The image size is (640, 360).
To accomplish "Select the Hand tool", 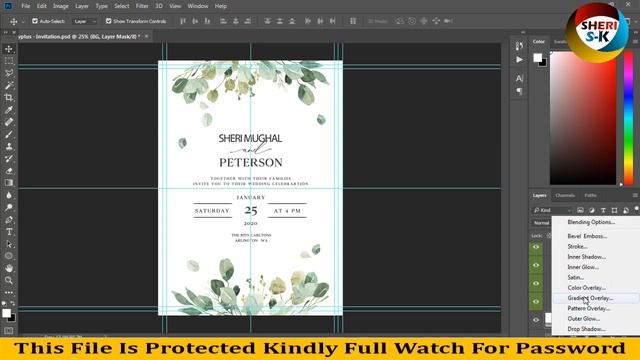I will click(x=9, y=268).
